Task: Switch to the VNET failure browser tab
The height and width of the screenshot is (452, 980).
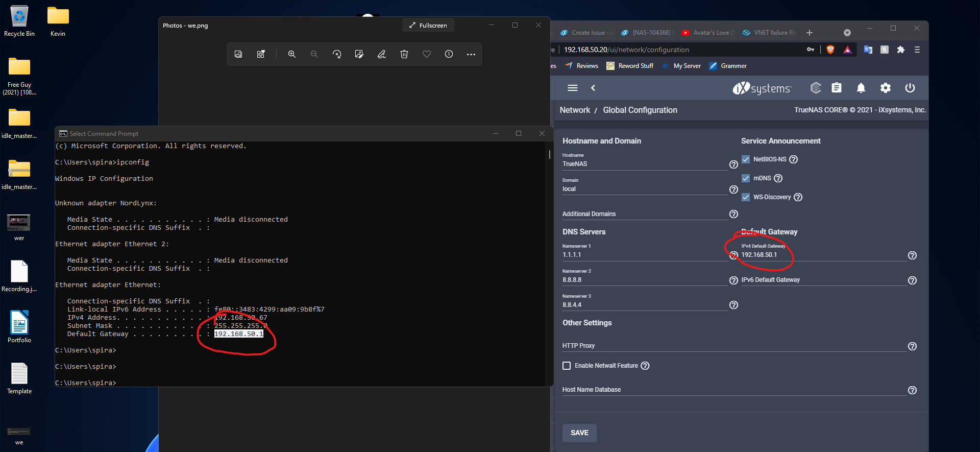Action: point(768,33)
